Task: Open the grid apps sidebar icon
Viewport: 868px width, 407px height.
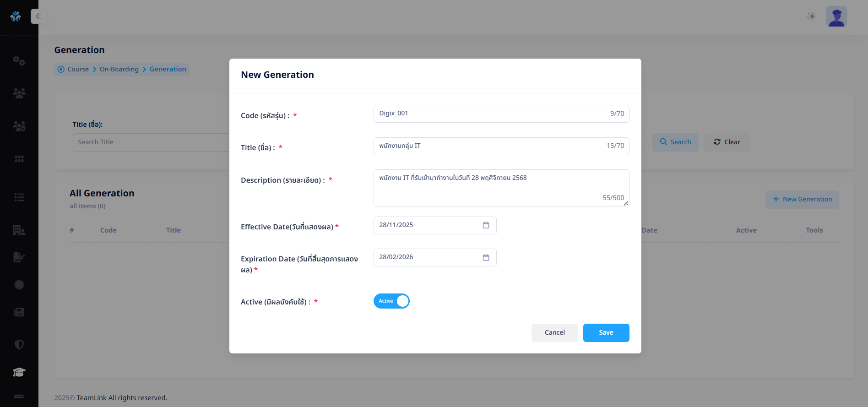Action: pyautogui.click(x=19, y=159)
